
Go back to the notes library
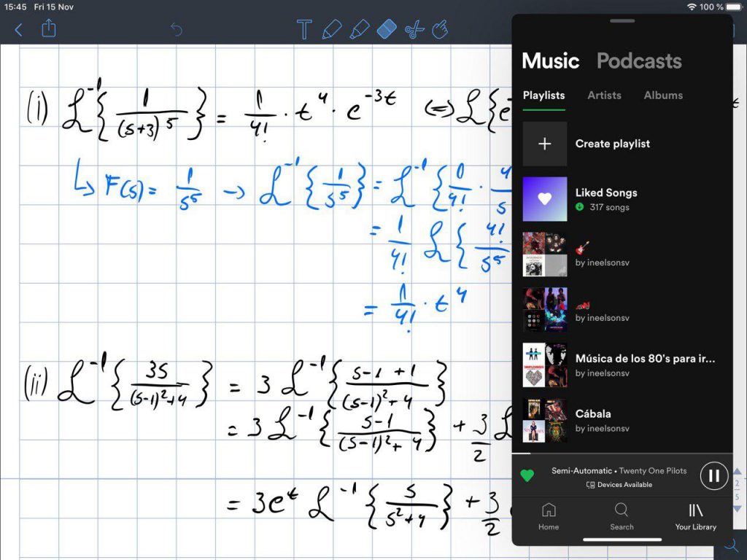[19, 30]
